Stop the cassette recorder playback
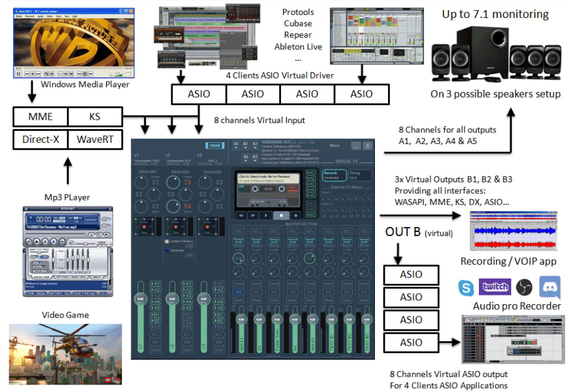 pyautogui.click(x=281, y=215)
